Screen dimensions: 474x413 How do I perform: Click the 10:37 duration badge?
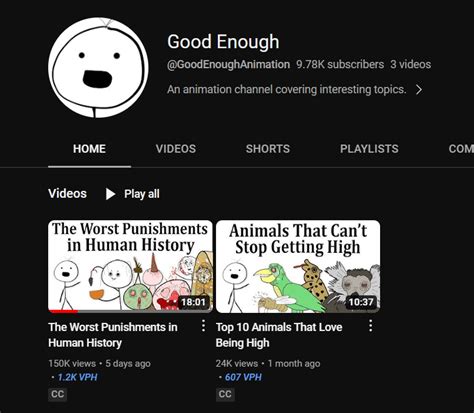click(x=361, y=302)
